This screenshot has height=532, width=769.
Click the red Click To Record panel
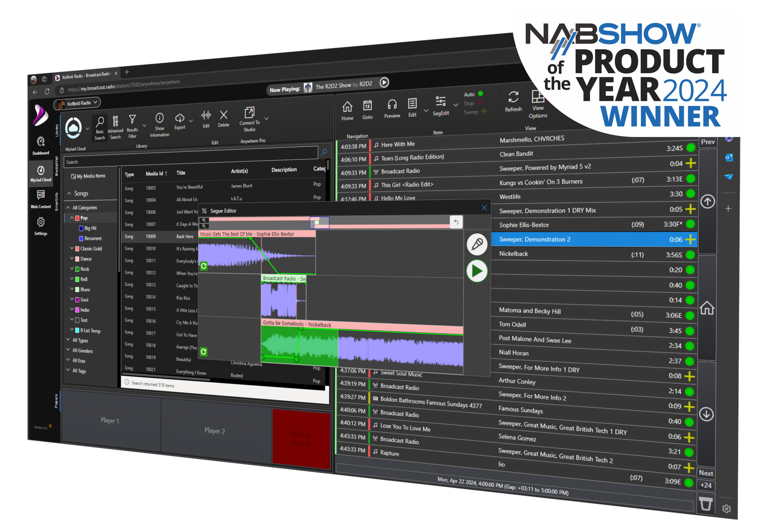(301, 439)
